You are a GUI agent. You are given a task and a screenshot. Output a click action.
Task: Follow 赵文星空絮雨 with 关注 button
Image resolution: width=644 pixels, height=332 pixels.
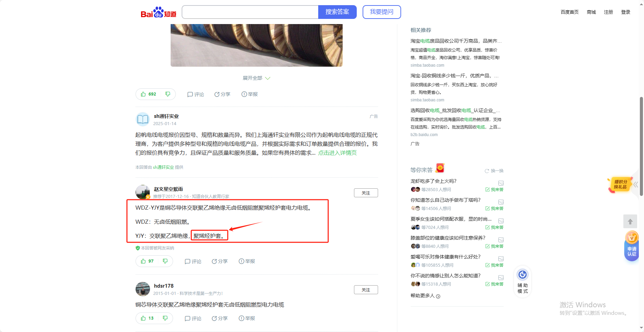tap(366, 193)
